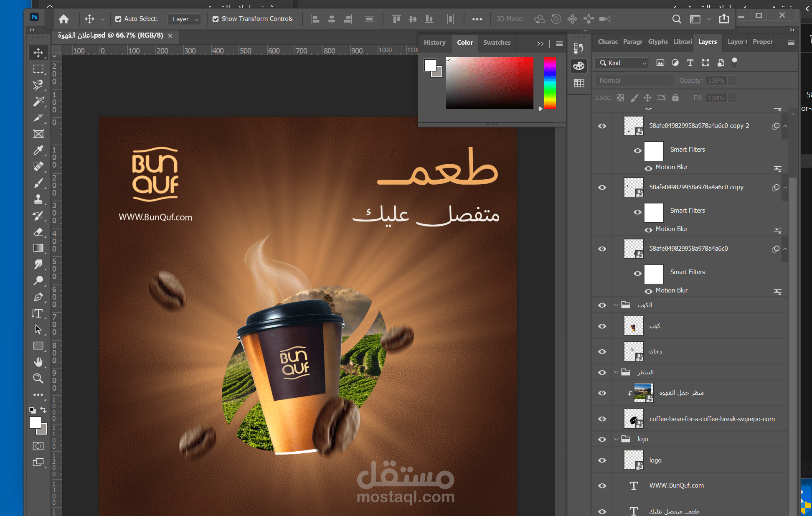The width and height of the screenshot is (812, 516).
Task: Toggle layer filtering on/off switch
Action: point(735,63)
